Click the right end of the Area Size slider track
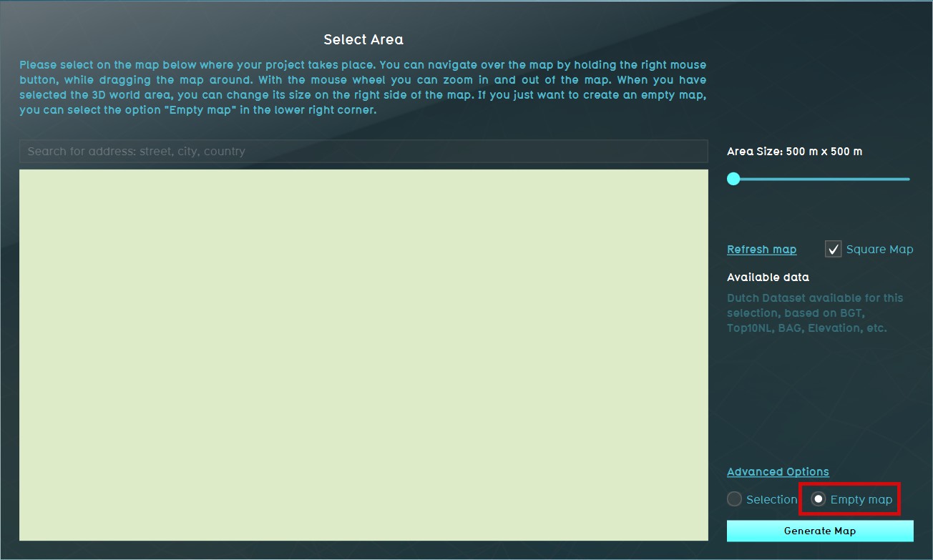Image resolution: width=933 pixels, height=560 pixels. (907, 179)
